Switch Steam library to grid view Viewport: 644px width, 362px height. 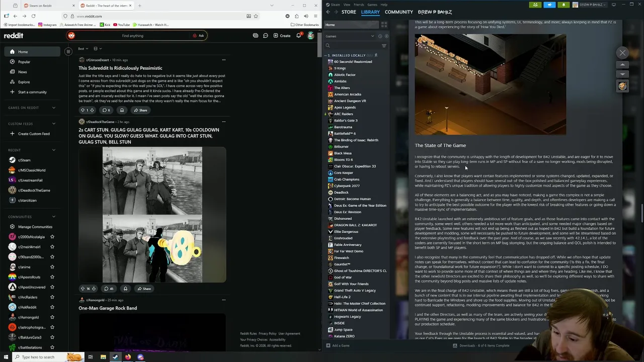pyautogui.click(x=384, y=25)
